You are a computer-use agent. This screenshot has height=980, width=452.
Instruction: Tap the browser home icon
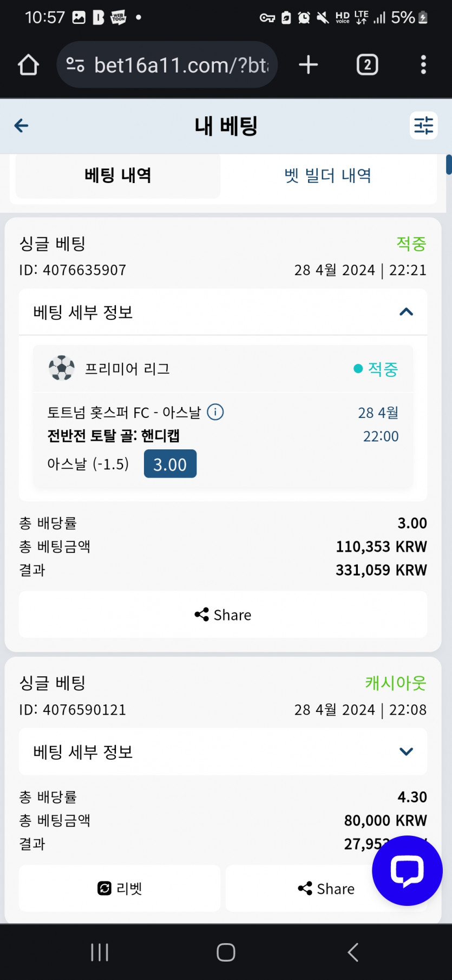(x=28, y=65)
